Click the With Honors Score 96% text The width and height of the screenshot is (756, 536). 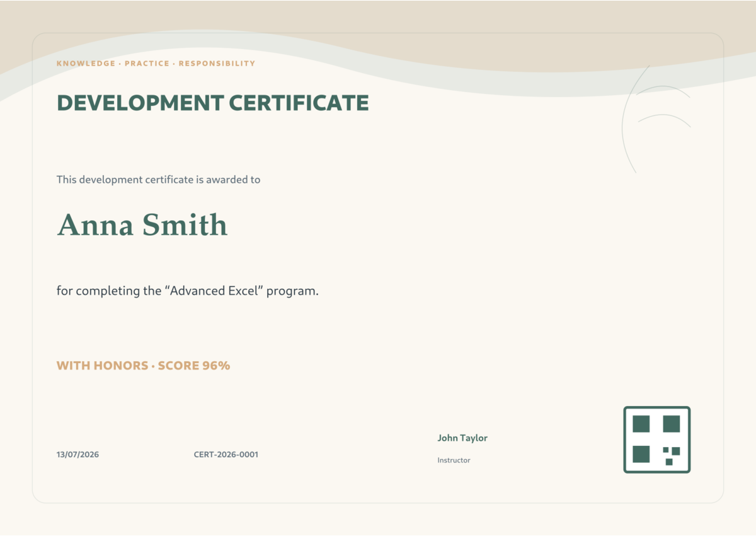144,366
